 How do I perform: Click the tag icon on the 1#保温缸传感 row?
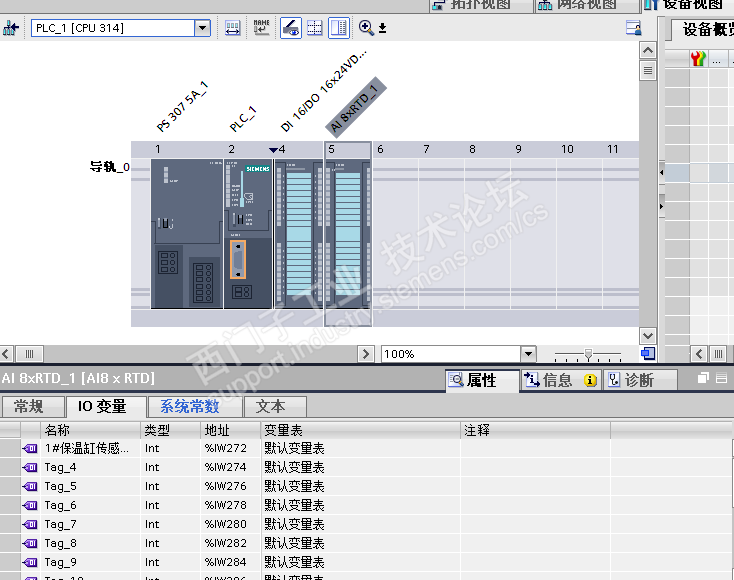[30, 448]
